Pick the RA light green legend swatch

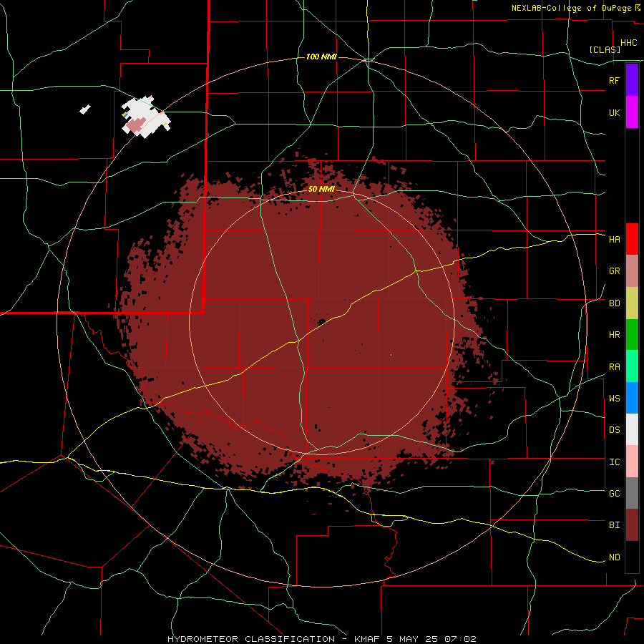[632, 366]
